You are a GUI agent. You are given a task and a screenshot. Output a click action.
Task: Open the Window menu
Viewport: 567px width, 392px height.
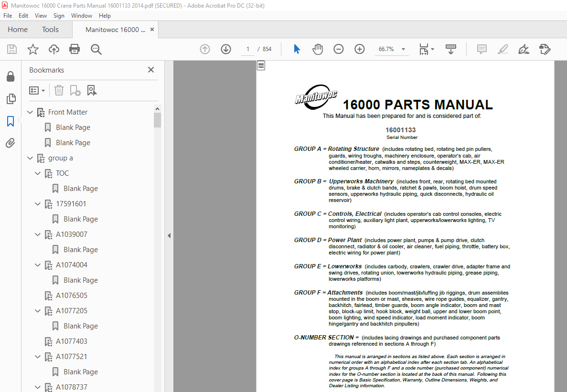coord(81,16)
